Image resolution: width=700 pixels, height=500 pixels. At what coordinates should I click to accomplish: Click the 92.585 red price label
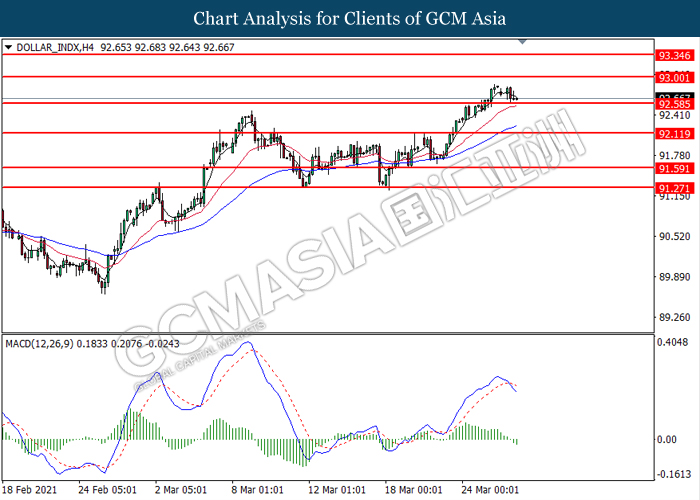click(x=670, y=104)
